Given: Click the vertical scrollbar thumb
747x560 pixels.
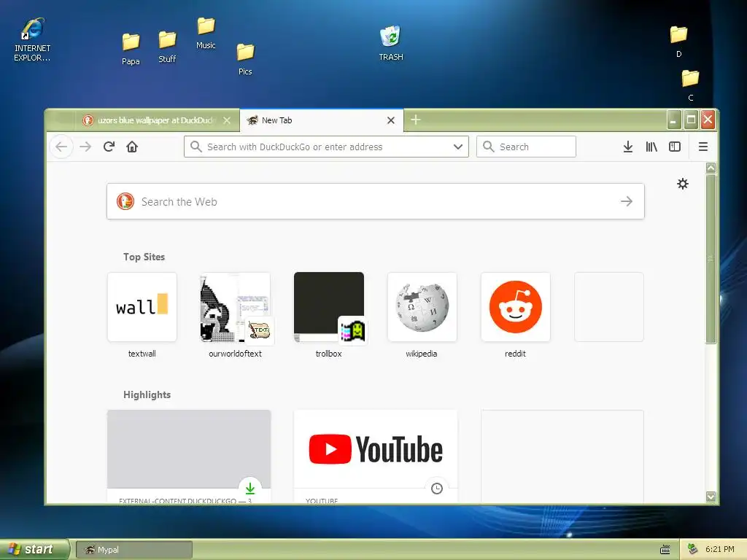Looking at the screenshot, I should [x=711, y=259].
